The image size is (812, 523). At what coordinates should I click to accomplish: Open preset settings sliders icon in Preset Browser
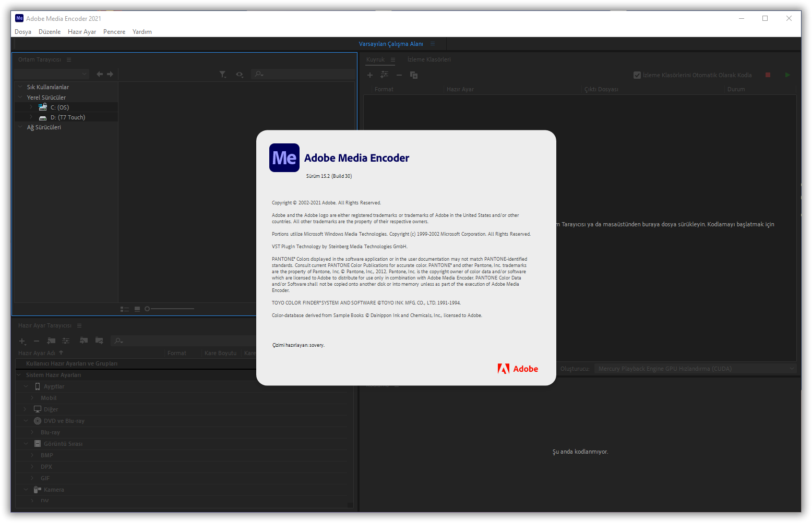pos(66,340)
